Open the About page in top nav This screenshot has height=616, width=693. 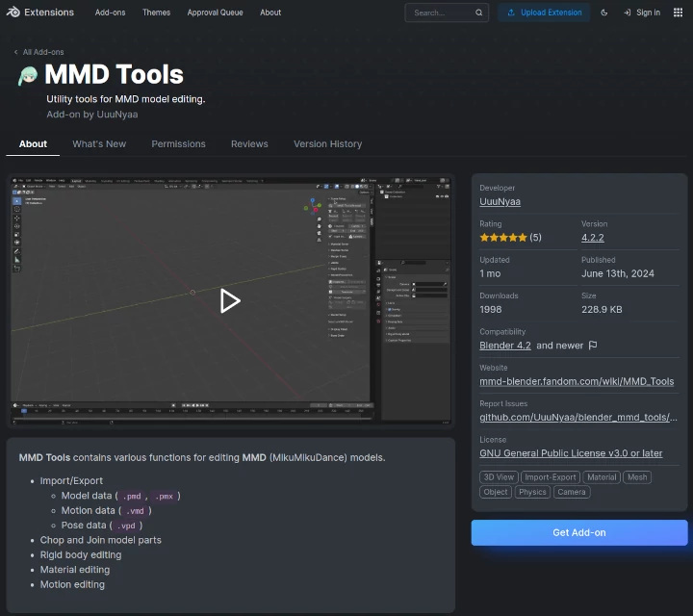[270, 13]
